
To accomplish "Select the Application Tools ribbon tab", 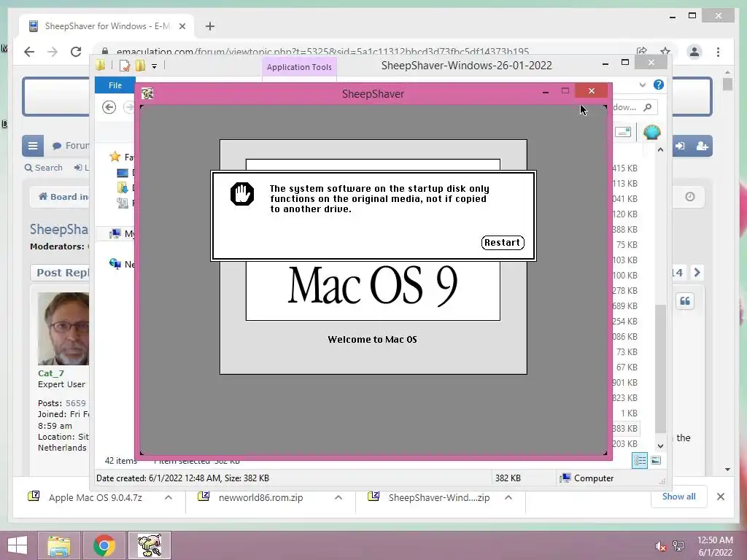I will (299, 67).
